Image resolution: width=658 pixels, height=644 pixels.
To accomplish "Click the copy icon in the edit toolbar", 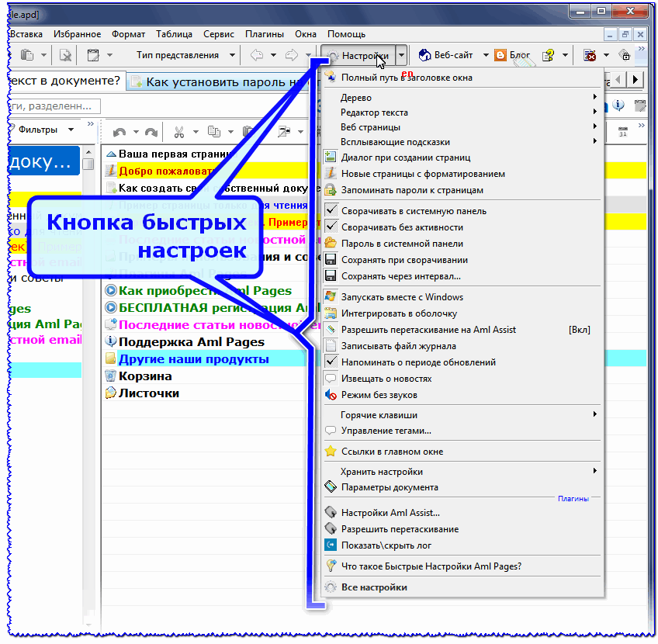I will (214, 132).
